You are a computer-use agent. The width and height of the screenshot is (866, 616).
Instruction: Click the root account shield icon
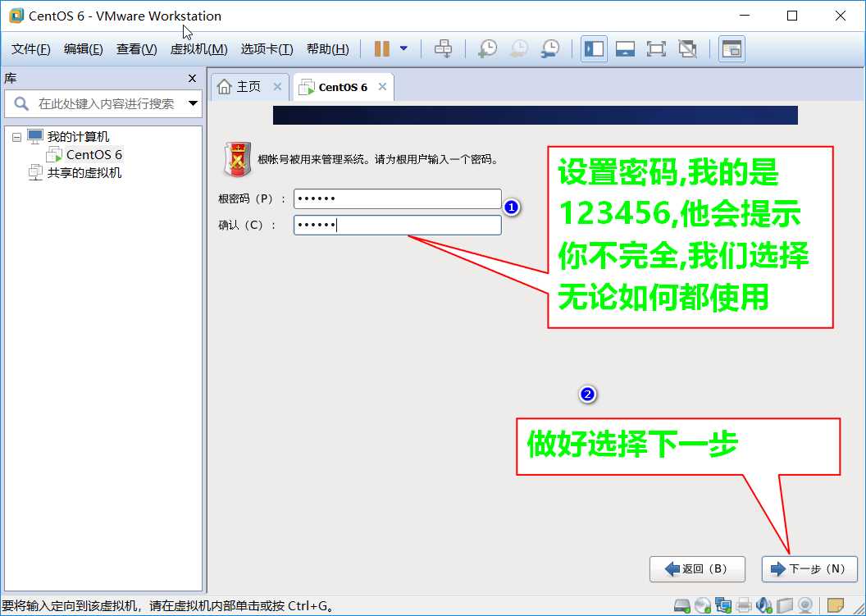point(238,160)
